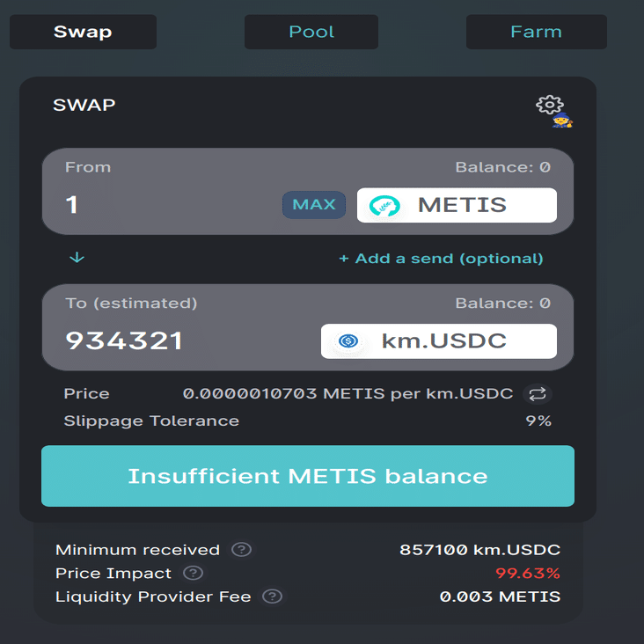This screenshot has width=644, height=644.
Task: Click Add a send (optional) link
Action: coord(441,259)
